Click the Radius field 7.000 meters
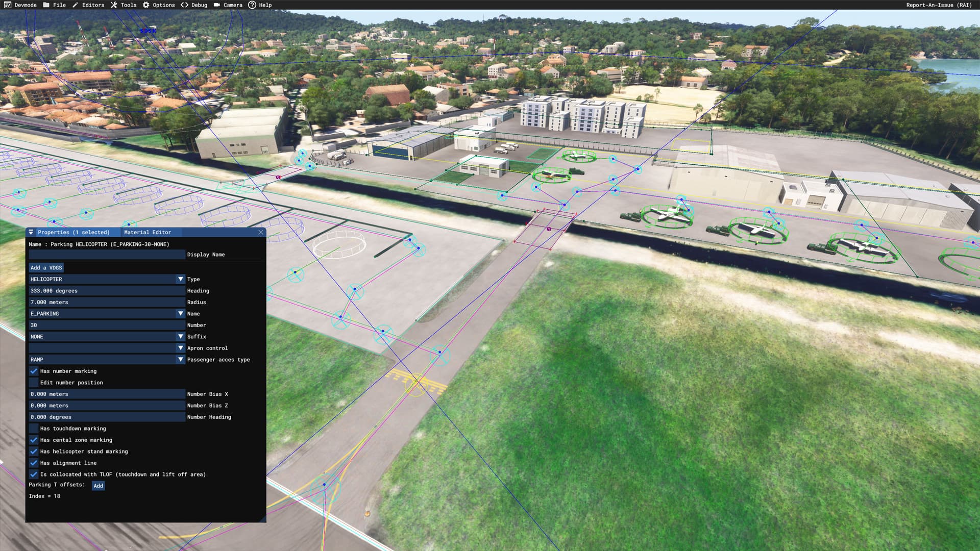 pos(107,302)
